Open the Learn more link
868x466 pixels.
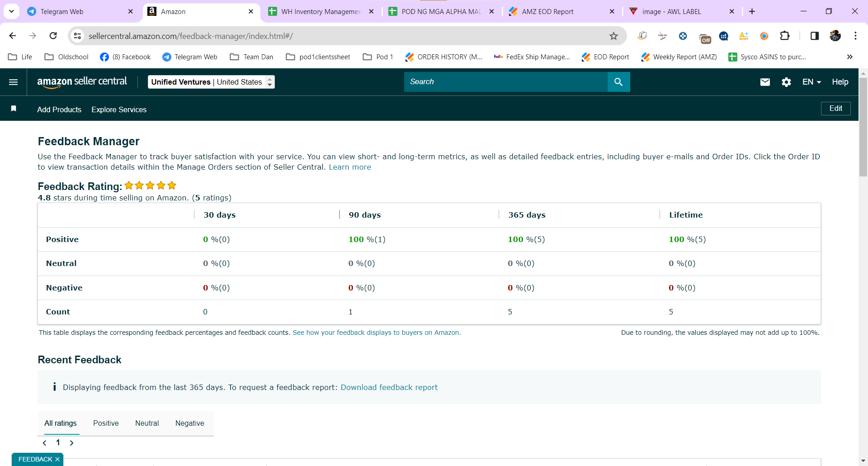pos(350,167)
